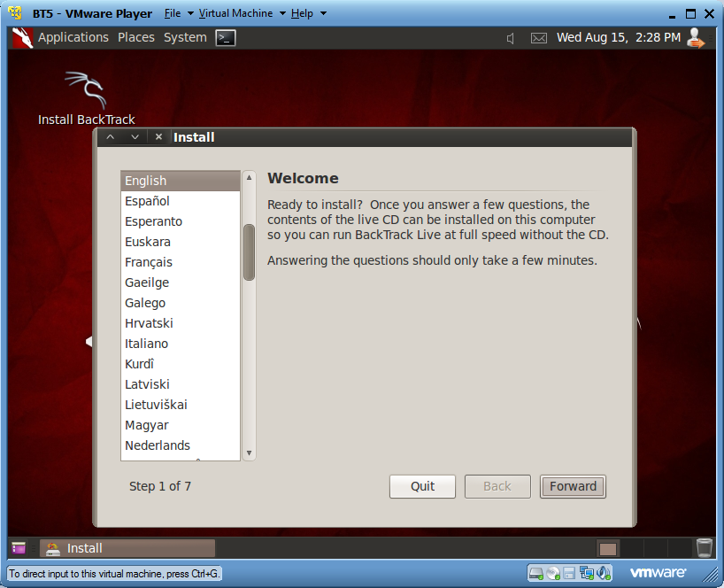Open the System menu
The height and width of the screenshot is (588, 724).
(185, 37)
